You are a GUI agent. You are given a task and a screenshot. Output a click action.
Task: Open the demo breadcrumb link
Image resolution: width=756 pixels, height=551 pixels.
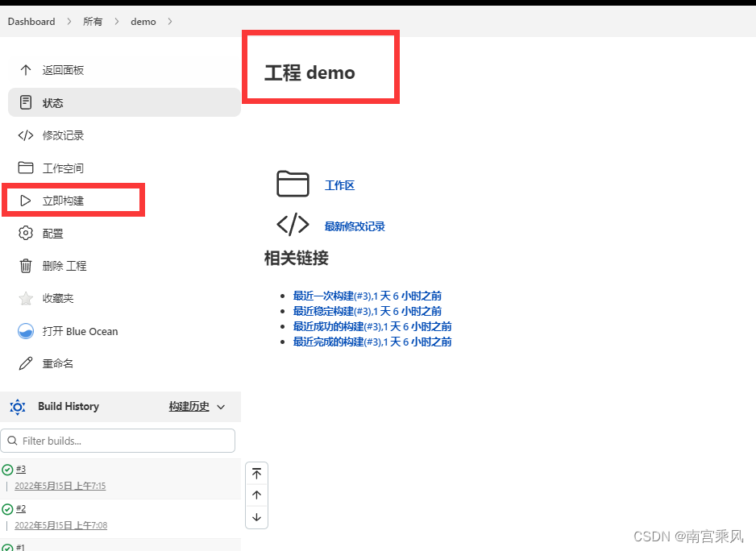(x=143, y=21)
